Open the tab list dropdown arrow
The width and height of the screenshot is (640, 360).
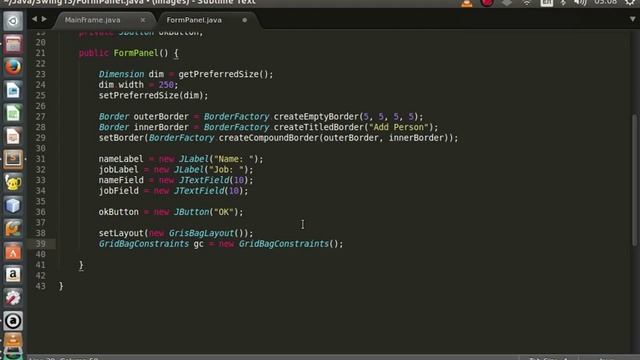632,19
